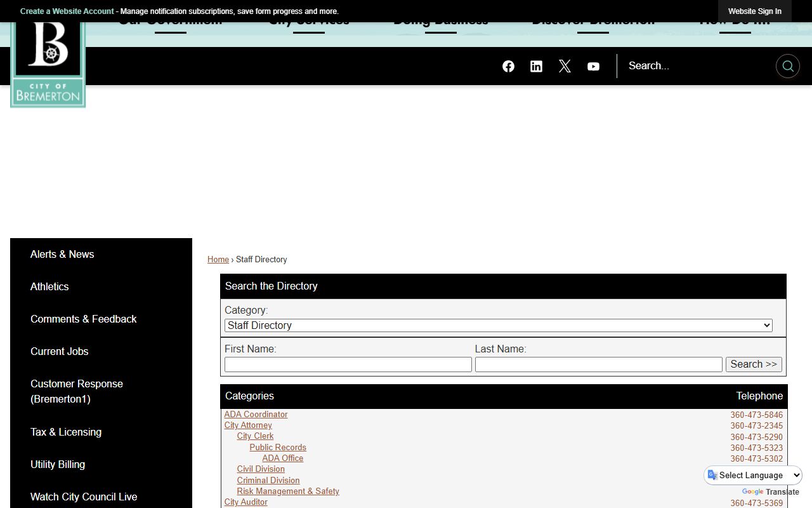Open the ADA Coordinator category link
The width and height of the screenshot is (812, 508).
[x=256, y=415]
